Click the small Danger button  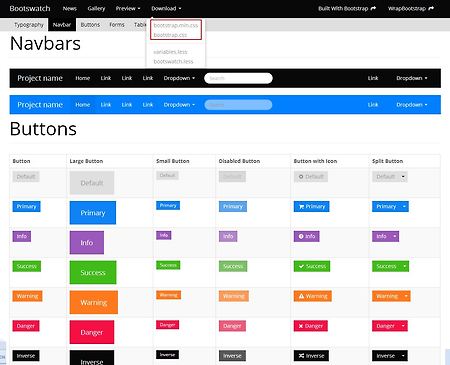coord(168,325)
